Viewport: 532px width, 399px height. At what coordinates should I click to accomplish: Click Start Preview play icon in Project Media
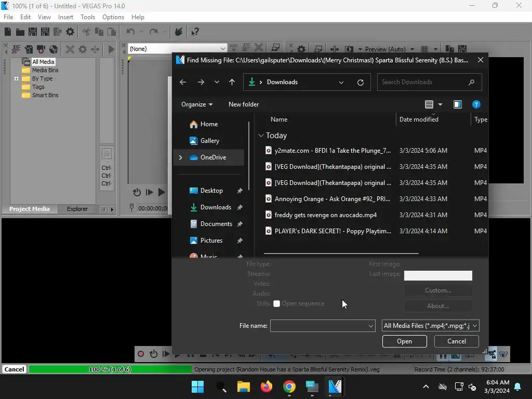111,49
